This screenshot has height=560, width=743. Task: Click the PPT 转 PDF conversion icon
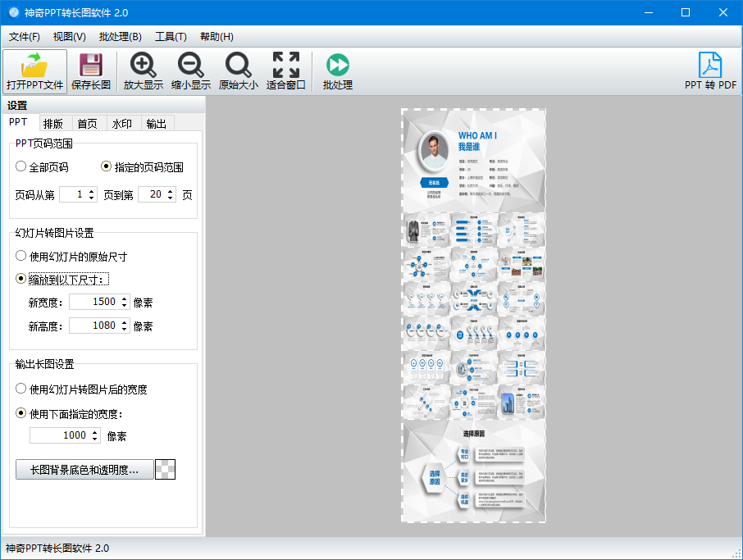coord(710,70)
